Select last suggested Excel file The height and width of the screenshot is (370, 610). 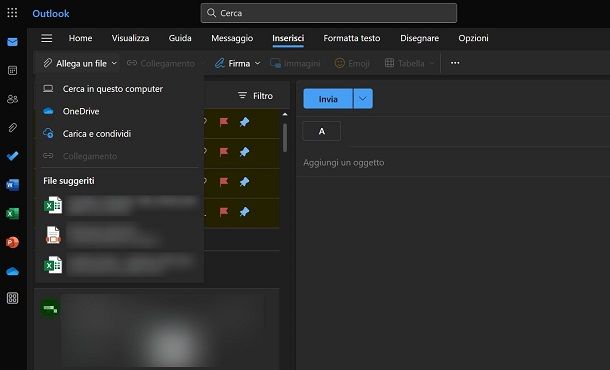point(119,265)
